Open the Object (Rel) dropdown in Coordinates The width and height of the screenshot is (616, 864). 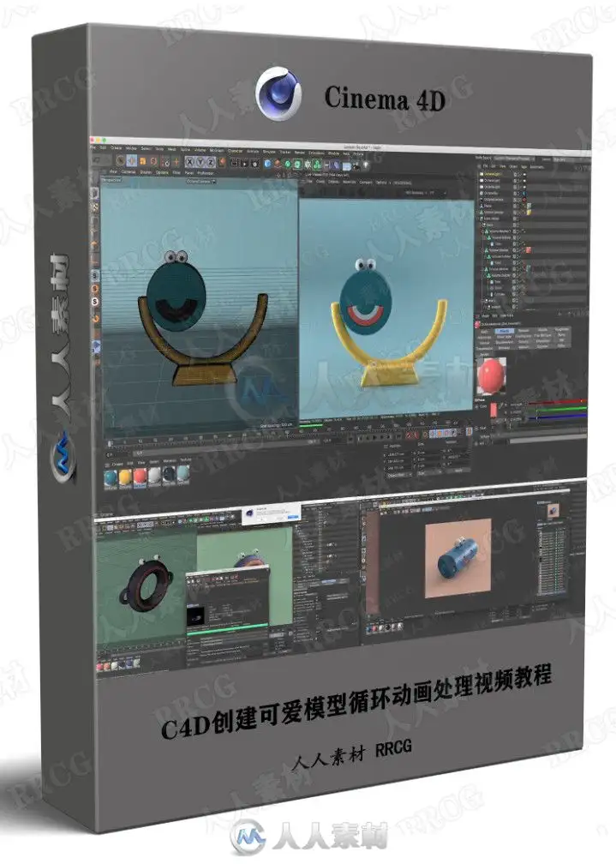point(399,475)
